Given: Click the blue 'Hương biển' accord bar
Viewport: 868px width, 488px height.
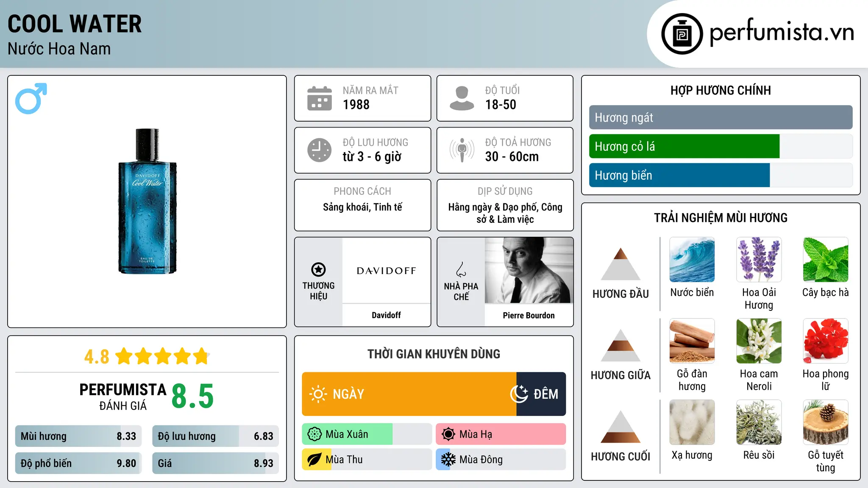Looking at the screenshot, I should (679, 175).
